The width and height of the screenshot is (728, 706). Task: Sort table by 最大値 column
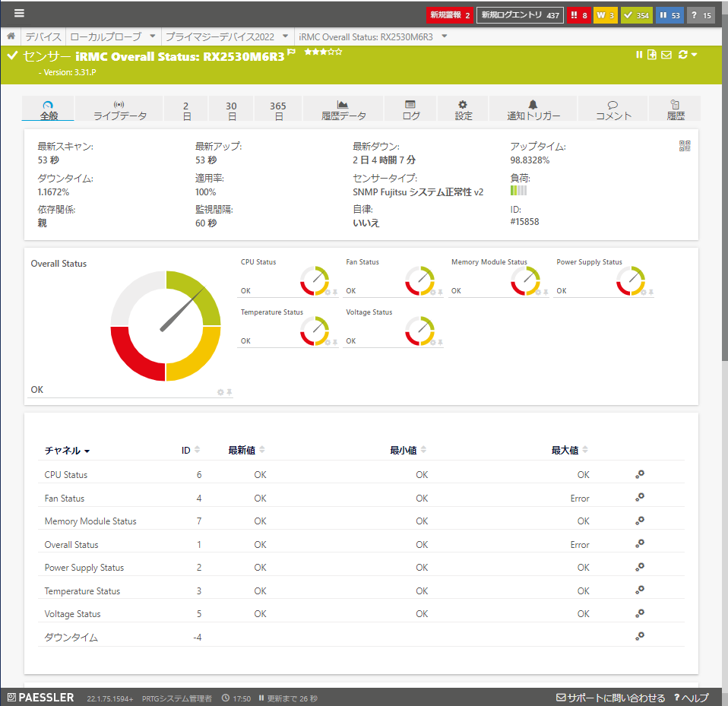(570, 450)
